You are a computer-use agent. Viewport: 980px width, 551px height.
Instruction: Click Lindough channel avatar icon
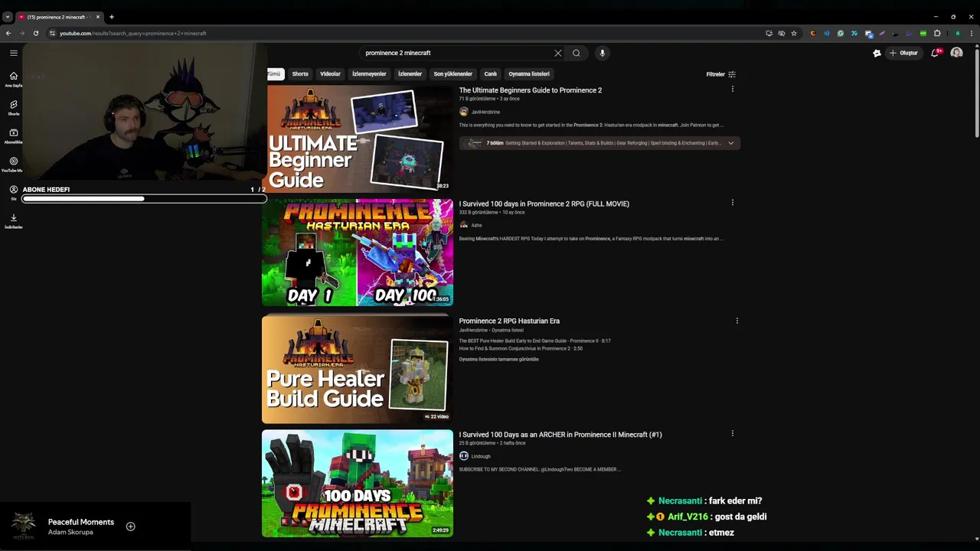click(x=464, y=456)
